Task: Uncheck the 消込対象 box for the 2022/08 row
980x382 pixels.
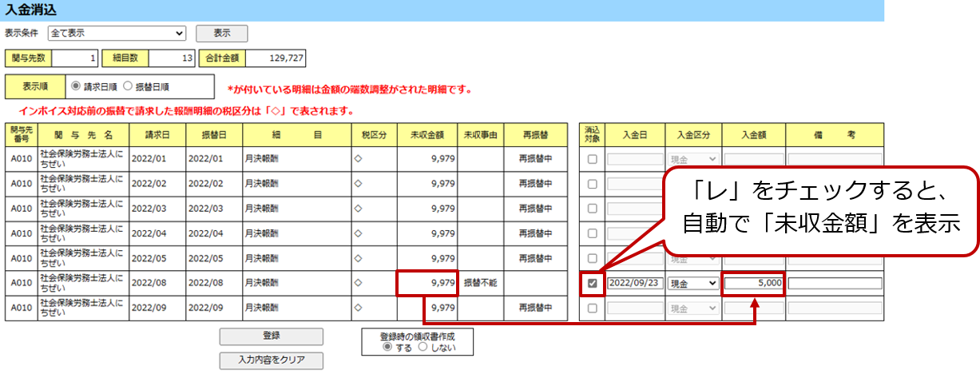Action: pyautogui.click(x=592, y=283)
